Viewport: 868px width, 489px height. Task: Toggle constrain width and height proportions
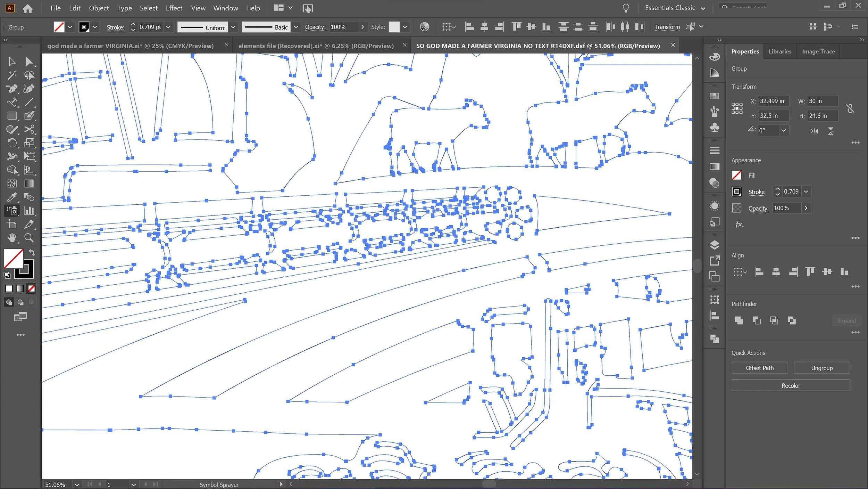(850, 108)
